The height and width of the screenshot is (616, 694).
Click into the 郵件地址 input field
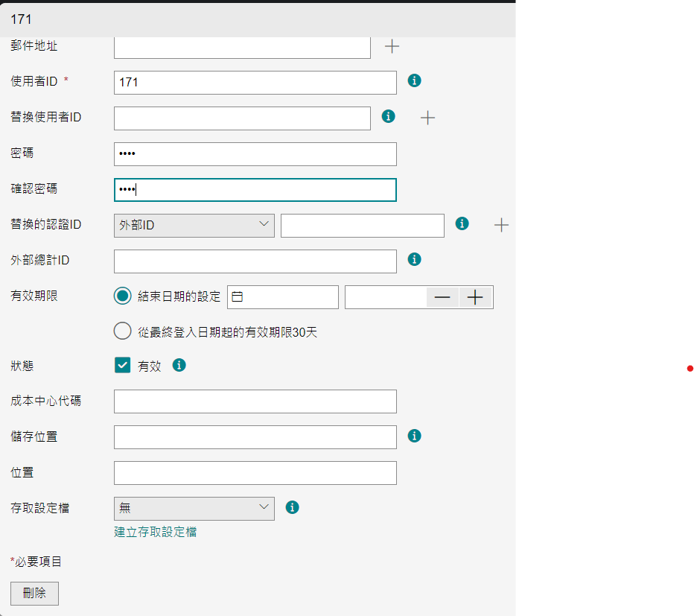click(x=242, y=47)
